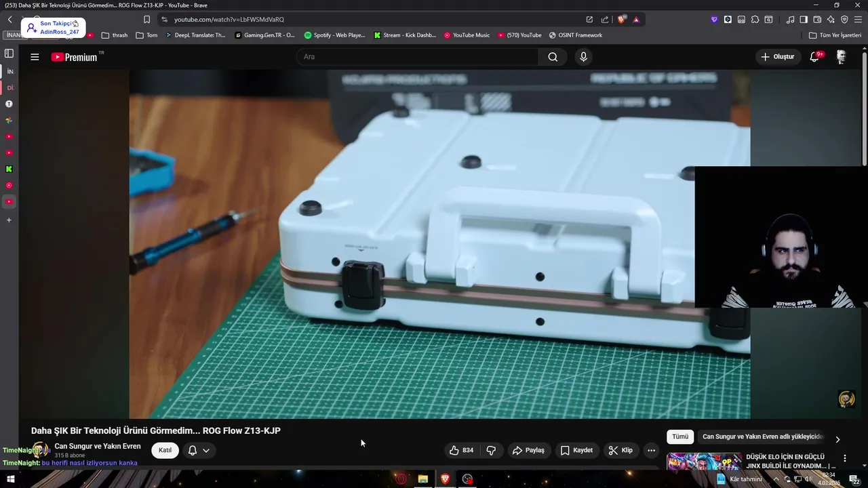The height and width of the screenshot is (488, 868).
Task: Click the Kaydet save button
Action: [x=576, y=450]
